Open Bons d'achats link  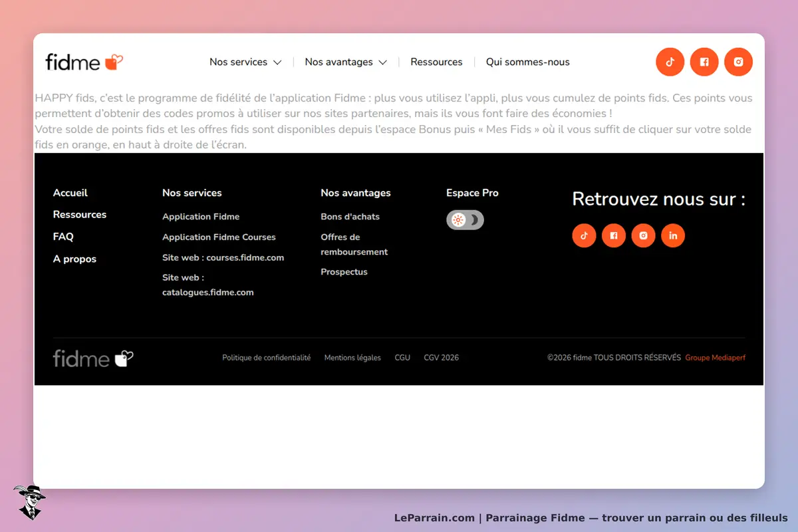click(x=350, y=217)
